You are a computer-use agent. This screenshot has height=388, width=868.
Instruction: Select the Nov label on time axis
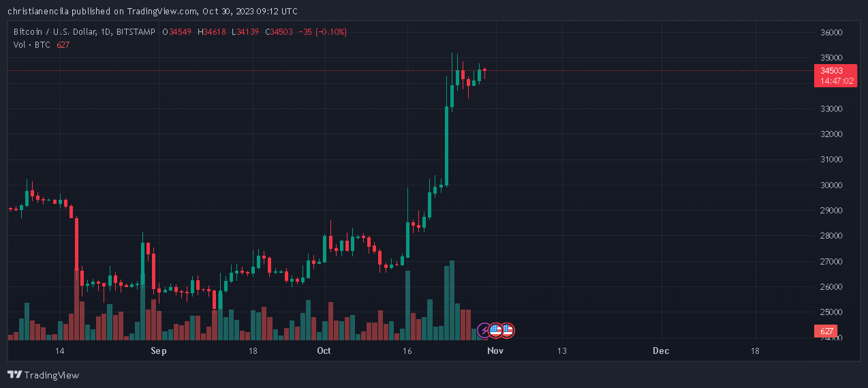[495, 351]
